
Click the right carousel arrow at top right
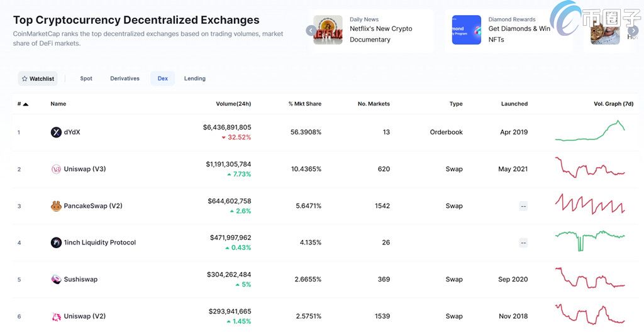pyautogui.click(x=633, y=30)
